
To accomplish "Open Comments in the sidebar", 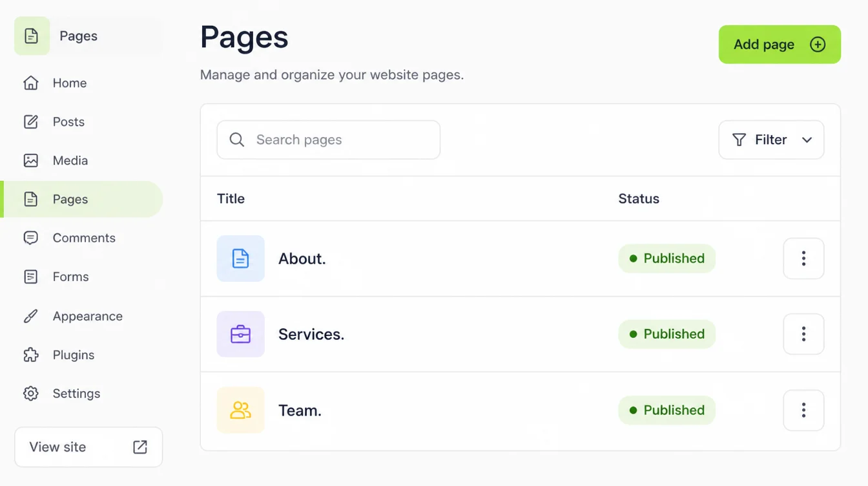I will (82, 238).
